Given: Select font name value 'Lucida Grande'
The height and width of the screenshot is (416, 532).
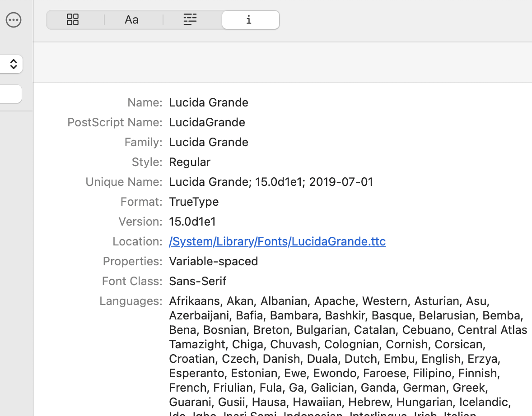Looking at the screenshot, I should point(209,102).
